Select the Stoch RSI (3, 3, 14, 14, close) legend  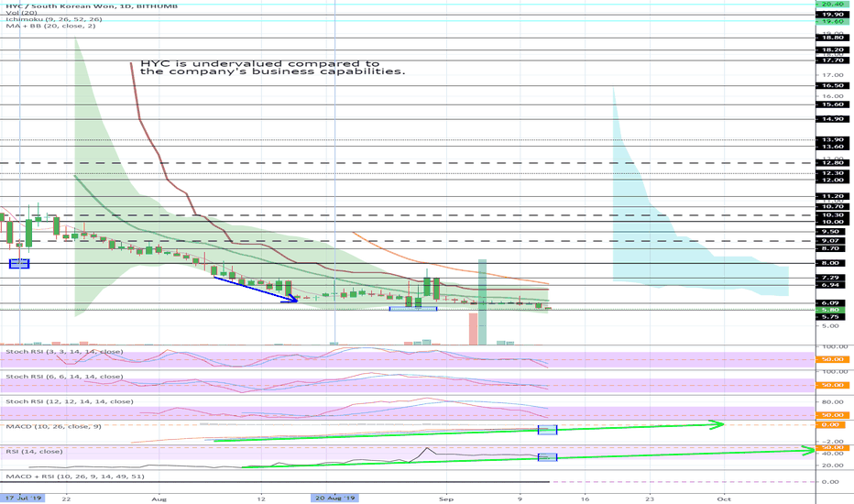(64, 352)
